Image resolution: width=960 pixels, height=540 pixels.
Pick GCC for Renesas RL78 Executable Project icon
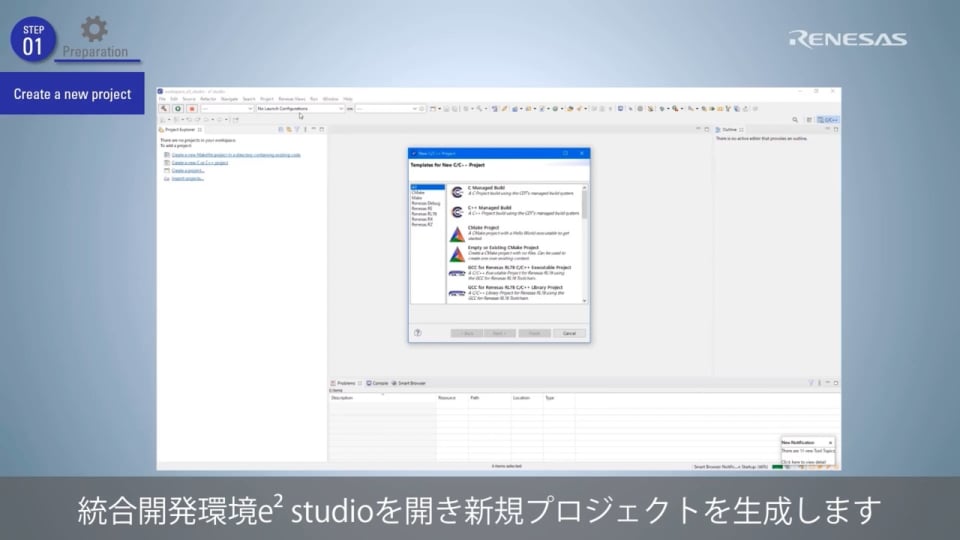point(457,272)
